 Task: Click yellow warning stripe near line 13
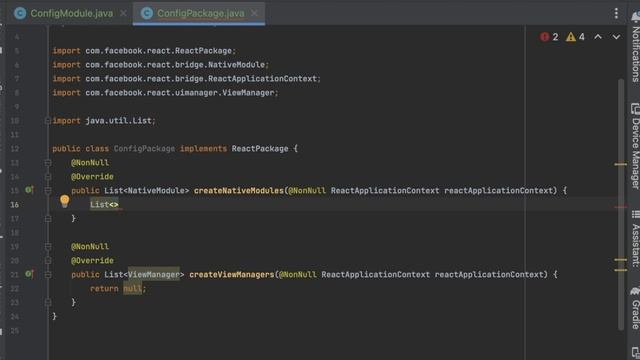(620, 164)
